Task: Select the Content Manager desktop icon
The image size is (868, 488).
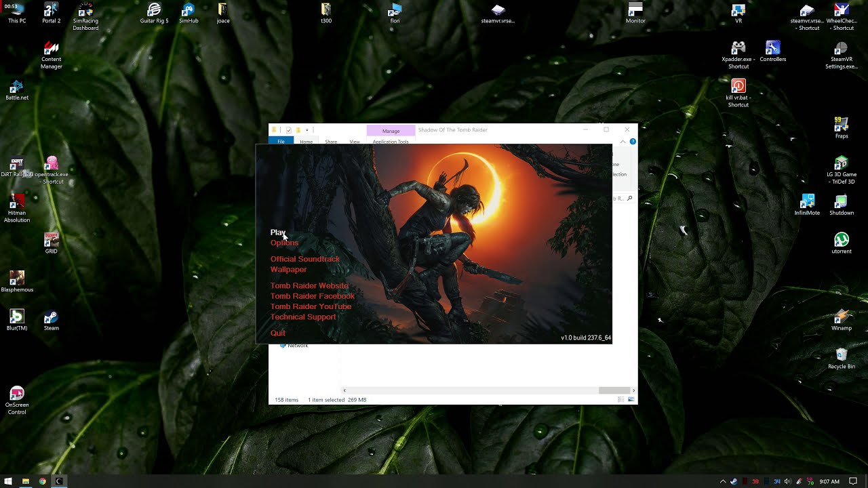Action: point(51,56)
